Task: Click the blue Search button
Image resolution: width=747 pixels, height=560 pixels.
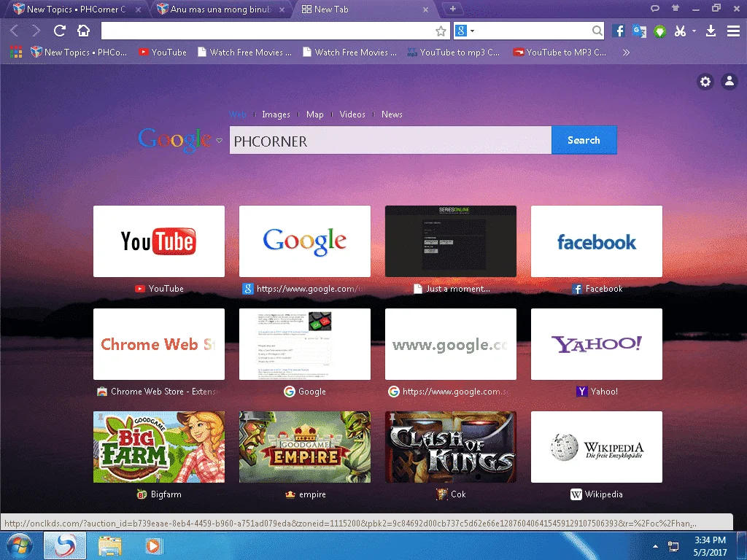Action: click(584, 140)
